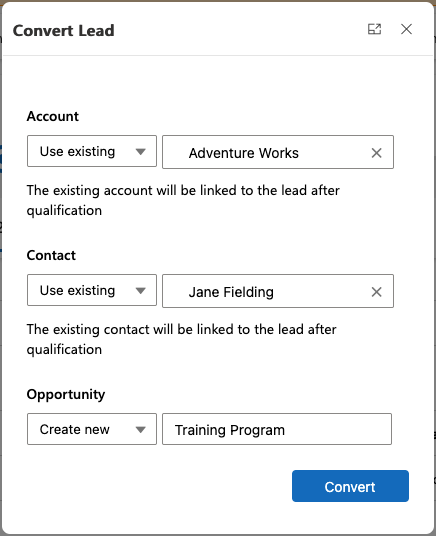Click the existing contact linked description text

182,339
